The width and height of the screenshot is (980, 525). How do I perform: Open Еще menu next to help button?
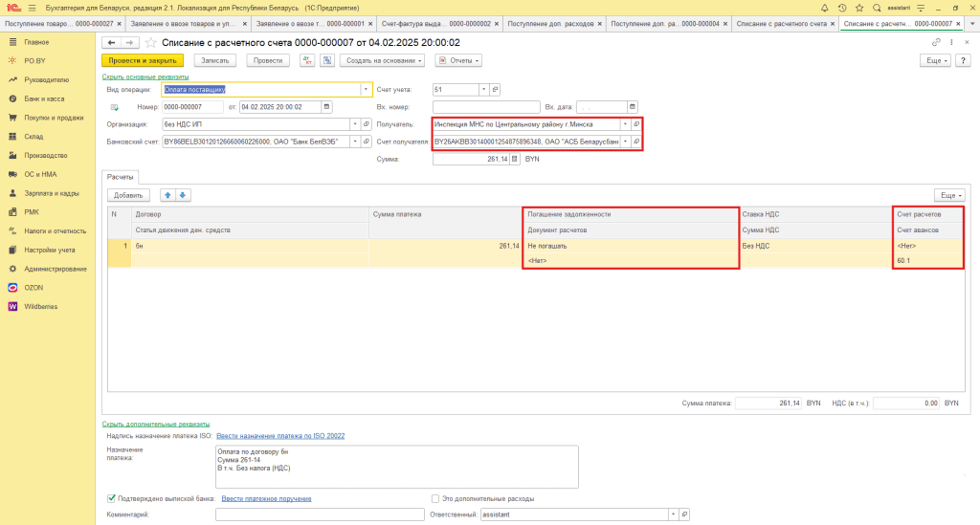coord(935,60)
